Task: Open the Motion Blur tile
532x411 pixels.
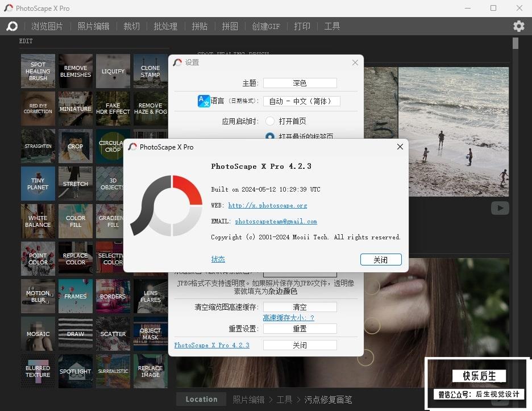Action: click(x=38, y=296)
